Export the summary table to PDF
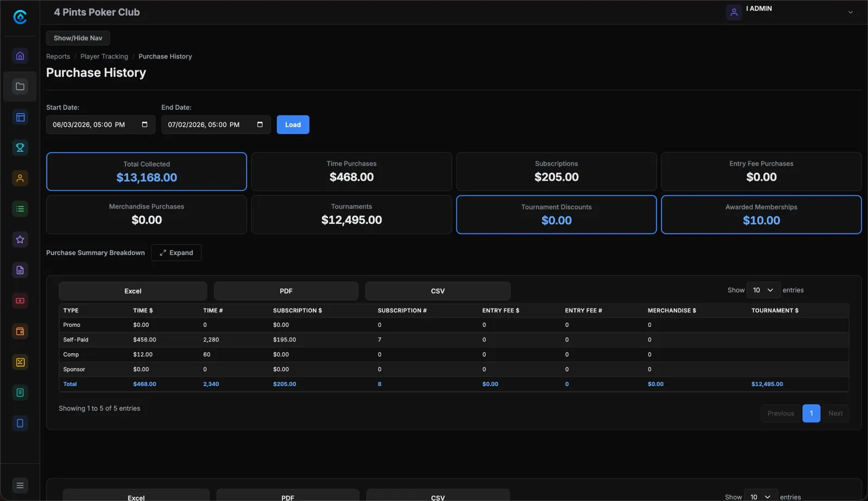Viewport: 868px width, 501px height. click(x=286, y=291)
